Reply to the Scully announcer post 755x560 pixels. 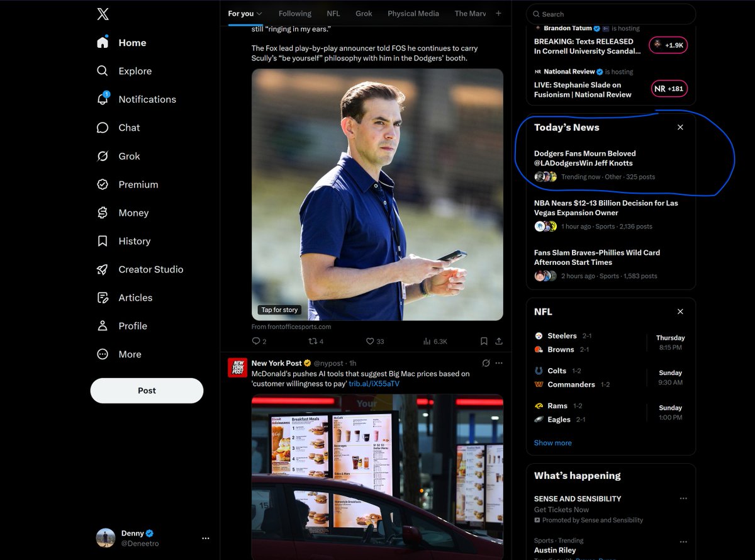coord(256,341)
